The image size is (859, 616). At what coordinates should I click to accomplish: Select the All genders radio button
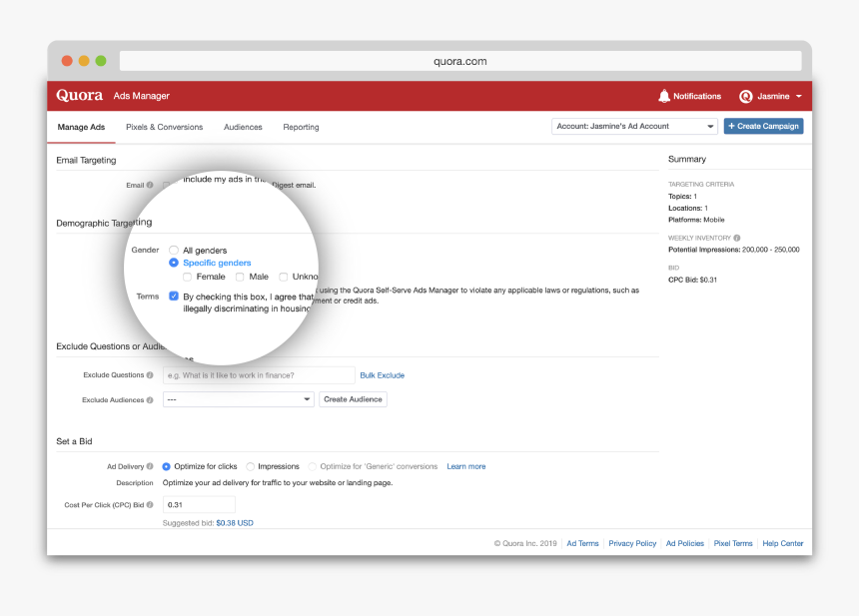(x=174, y=251)
